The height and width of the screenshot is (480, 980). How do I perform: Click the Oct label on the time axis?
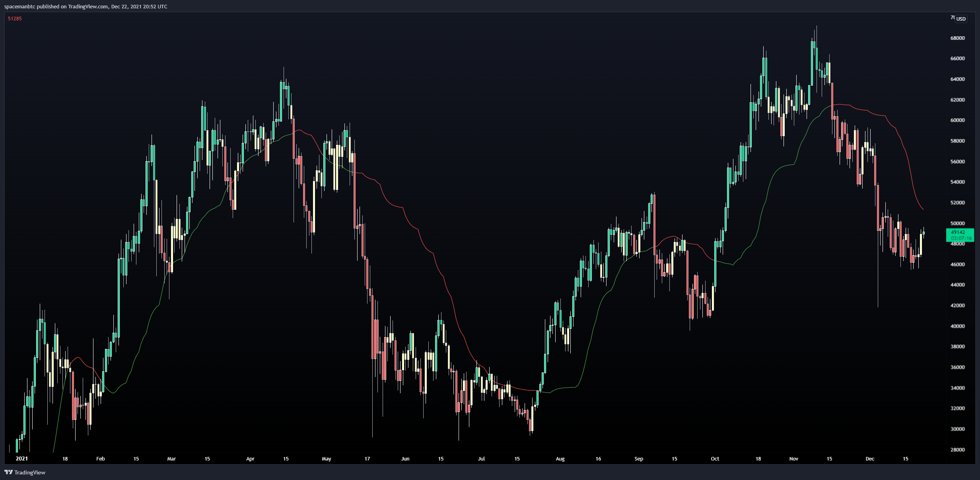pyautogui.click(x=715, y=459)
